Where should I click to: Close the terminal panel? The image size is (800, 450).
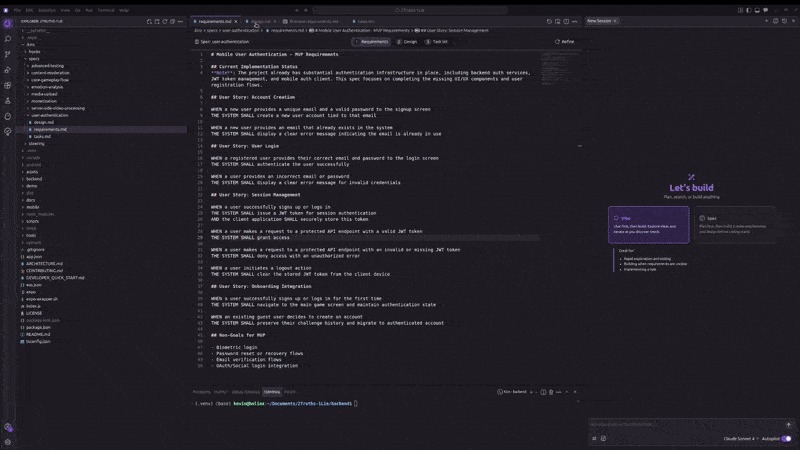(575, 392)
